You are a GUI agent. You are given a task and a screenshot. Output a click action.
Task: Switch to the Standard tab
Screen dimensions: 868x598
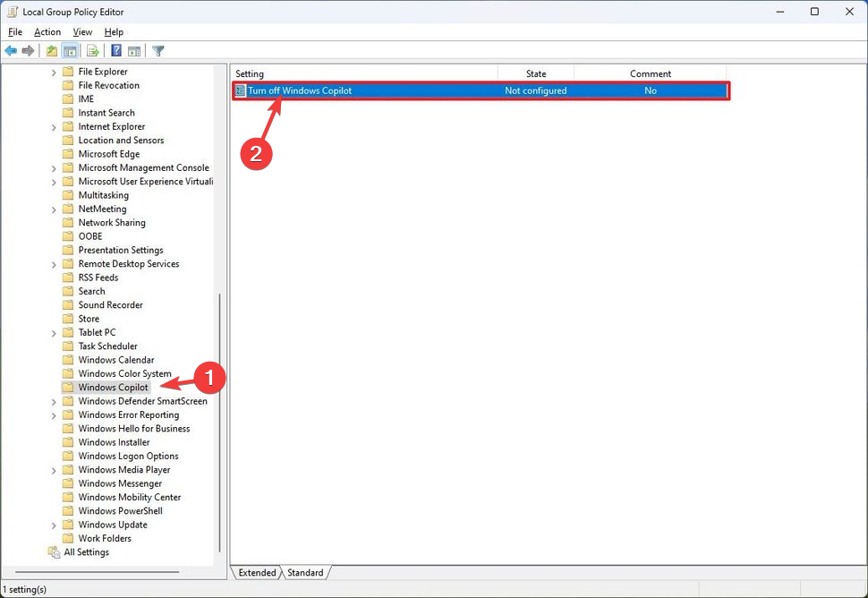pyautogui.click(x=305, y=573)
